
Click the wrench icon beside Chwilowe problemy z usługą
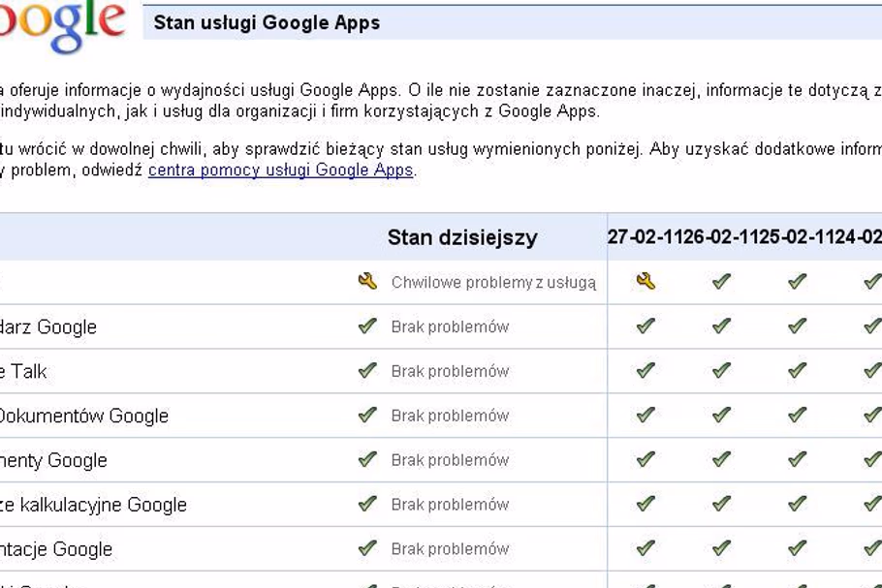pyautogui.click(x=366, y=282)
